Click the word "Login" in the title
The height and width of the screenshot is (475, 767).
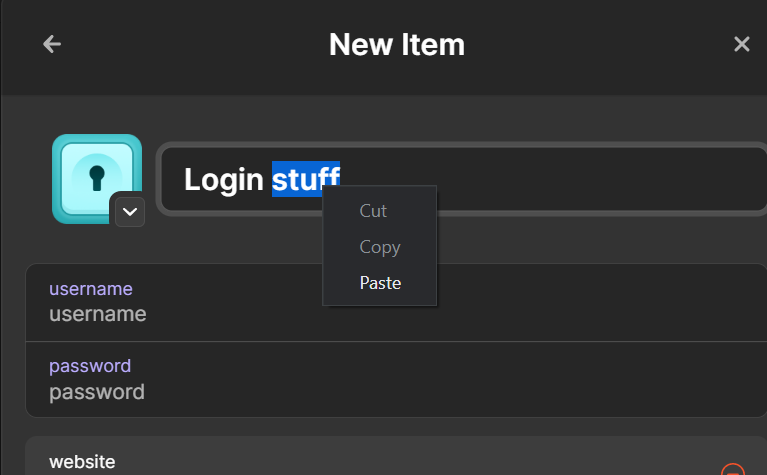click(224, 180)
